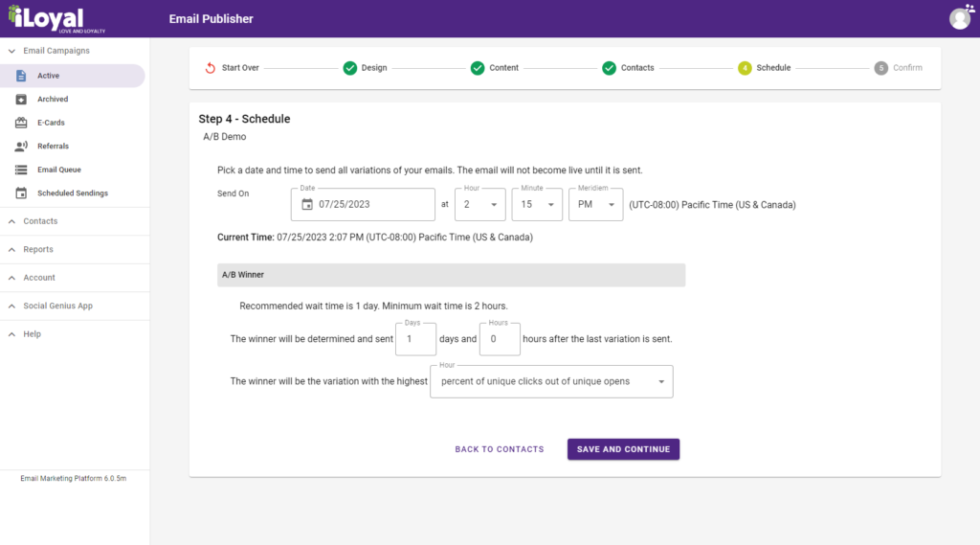
Task: Click the Referrals person icon
Action: 21,147
